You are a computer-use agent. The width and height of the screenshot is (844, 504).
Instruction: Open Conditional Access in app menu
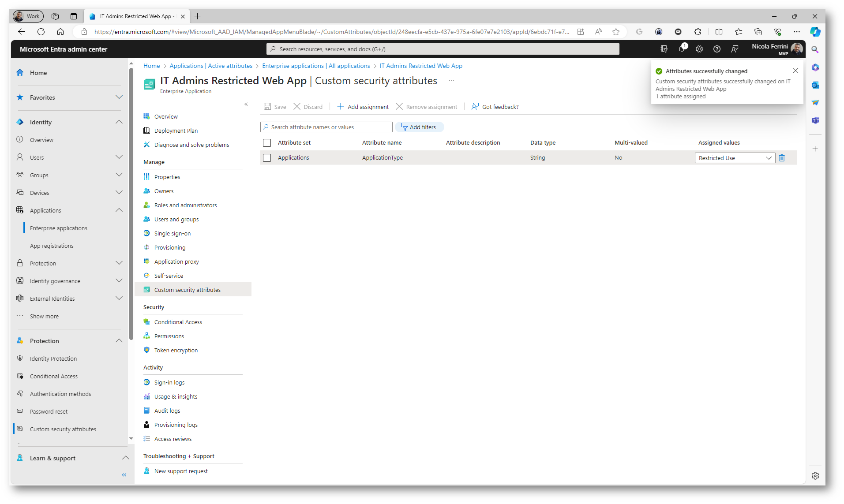pyautogui.click(x=178, y=322)
